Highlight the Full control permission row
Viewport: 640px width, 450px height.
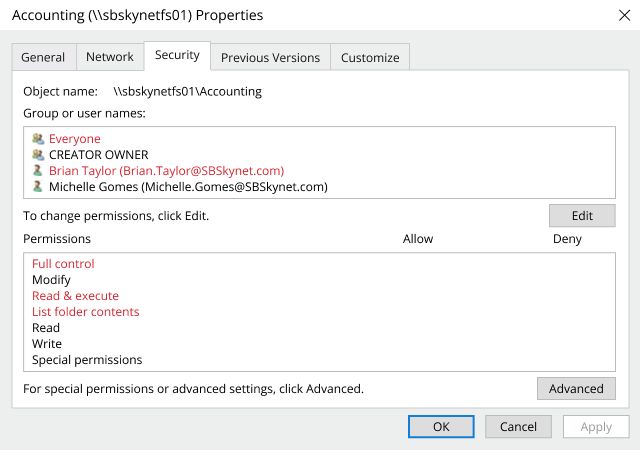[63, 264]
